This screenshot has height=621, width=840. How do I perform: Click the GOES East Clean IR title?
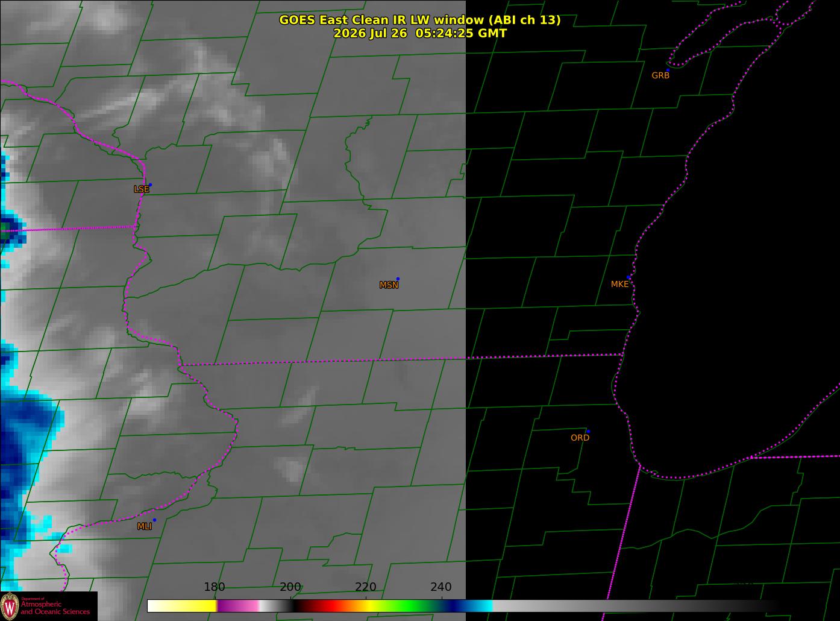pos(419,20)
